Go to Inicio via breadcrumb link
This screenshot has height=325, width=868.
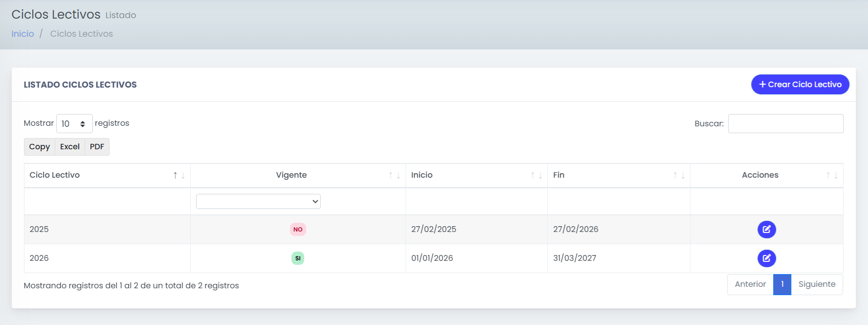click(23, 34)
